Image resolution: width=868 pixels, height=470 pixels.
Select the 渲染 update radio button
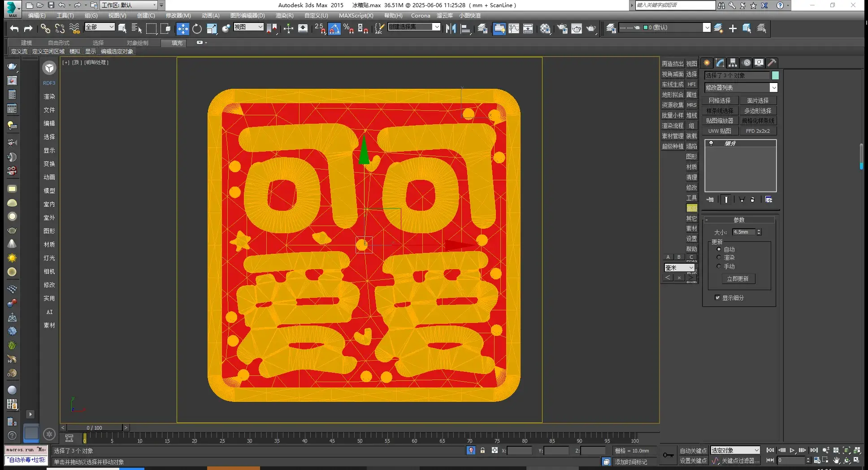click(719, 257)
